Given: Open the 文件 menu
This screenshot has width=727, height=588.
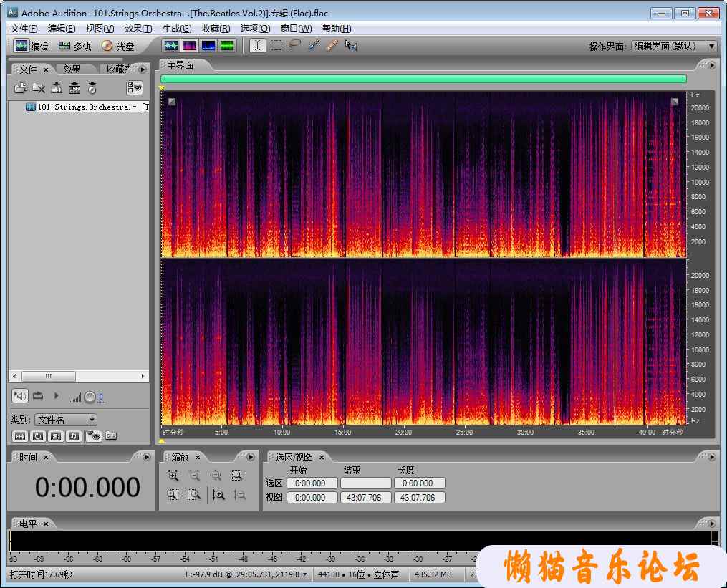Looking at the screenshot, I should coord(24,29).
